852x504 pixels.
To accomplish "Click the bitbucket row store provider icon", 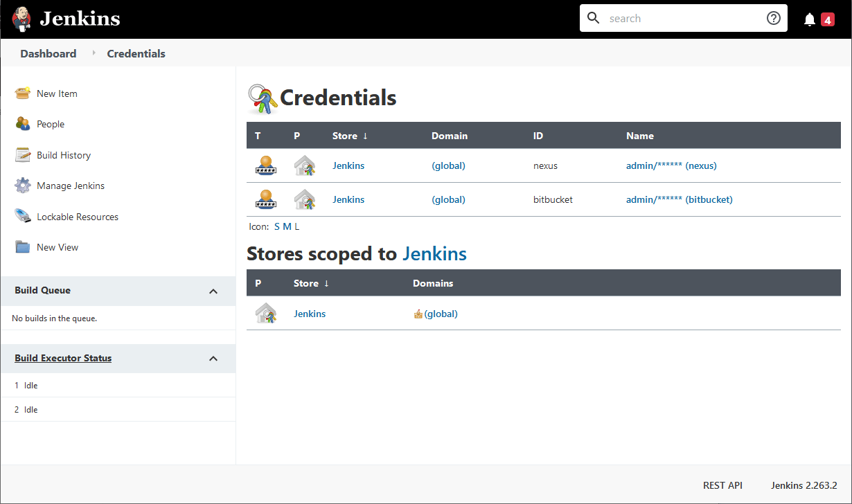I will pos(305,199).
